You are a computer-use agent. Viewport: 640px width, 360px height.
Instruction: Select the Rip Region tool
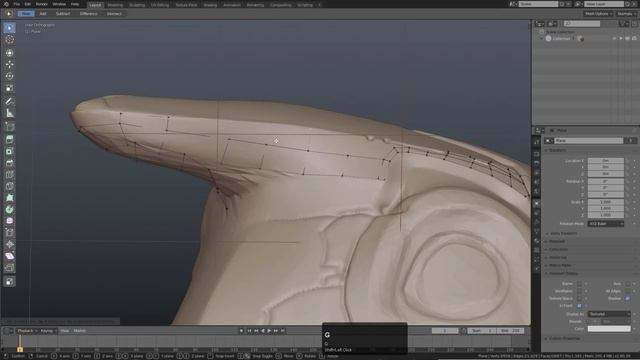coord(9,268)
